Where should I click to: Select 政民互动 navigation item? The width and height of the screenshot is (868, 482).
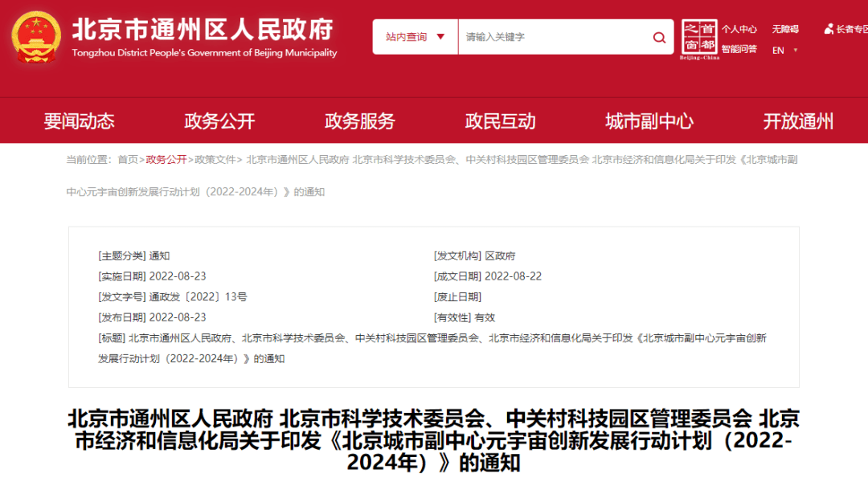tap(501, 121)
